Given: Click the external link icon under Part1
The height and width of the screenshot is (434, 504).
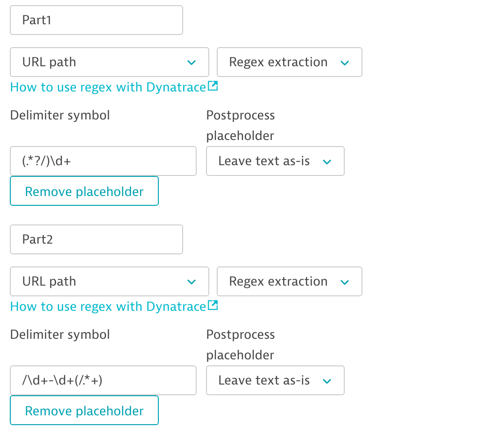Looking at the screenshot, I should (x=213, y=86).
